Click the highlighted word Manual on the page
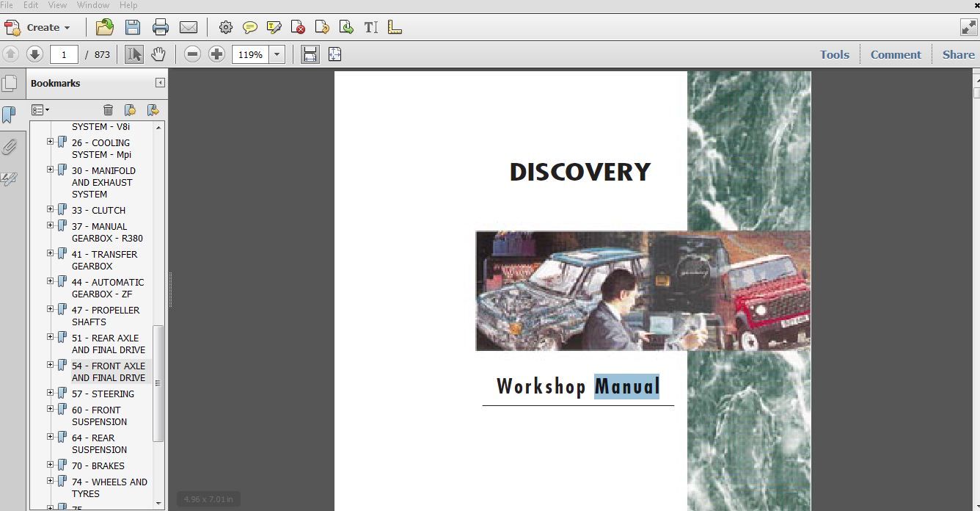Screen dimensions: 980x511 pos(626,386)
